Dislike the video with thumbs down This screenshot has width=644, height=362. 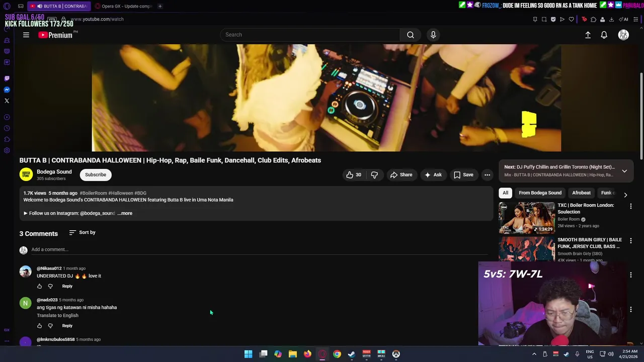[x=374, y=175]
